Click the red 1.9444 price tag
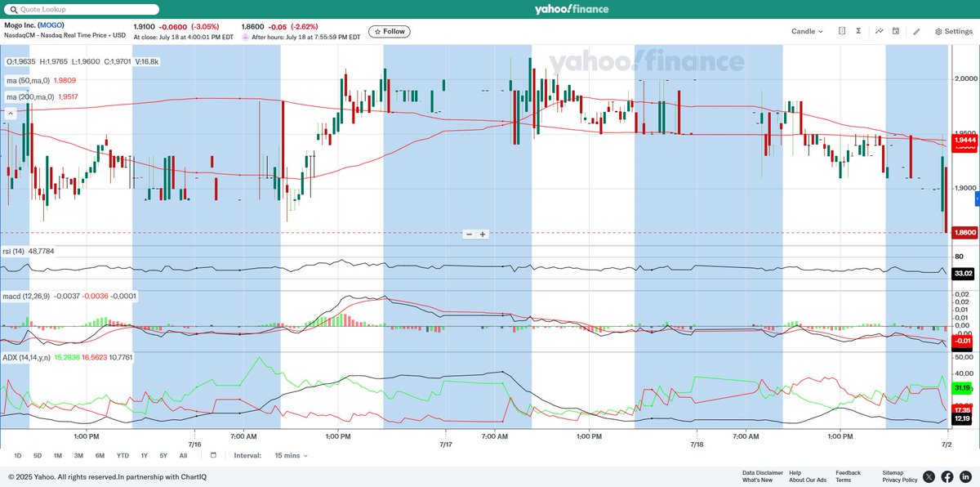 [966, 140]
